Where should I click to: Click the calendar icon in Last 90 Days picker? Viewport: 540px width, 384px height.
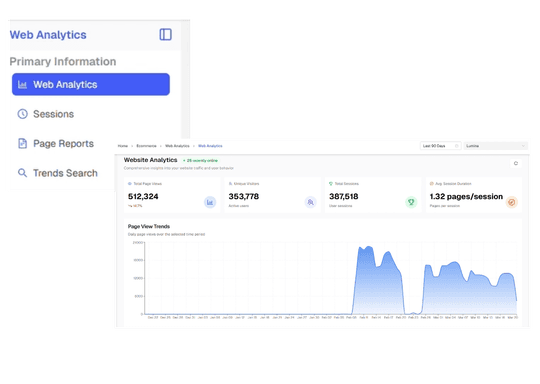click(x=457, y=146)
